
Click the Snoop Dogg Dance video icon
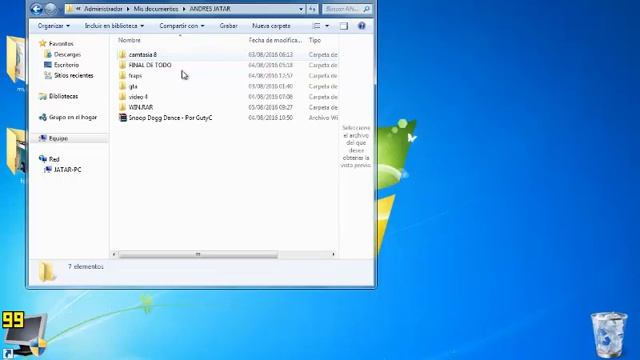point(122,118)
